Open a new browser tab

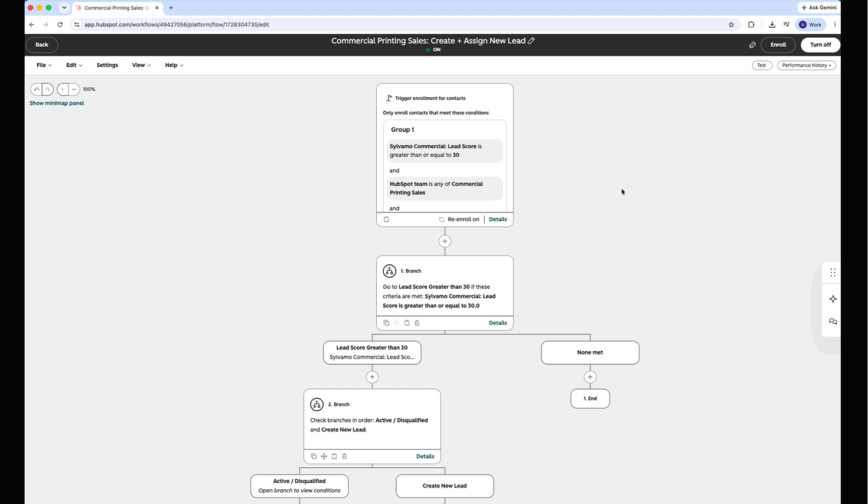point(171,8)
